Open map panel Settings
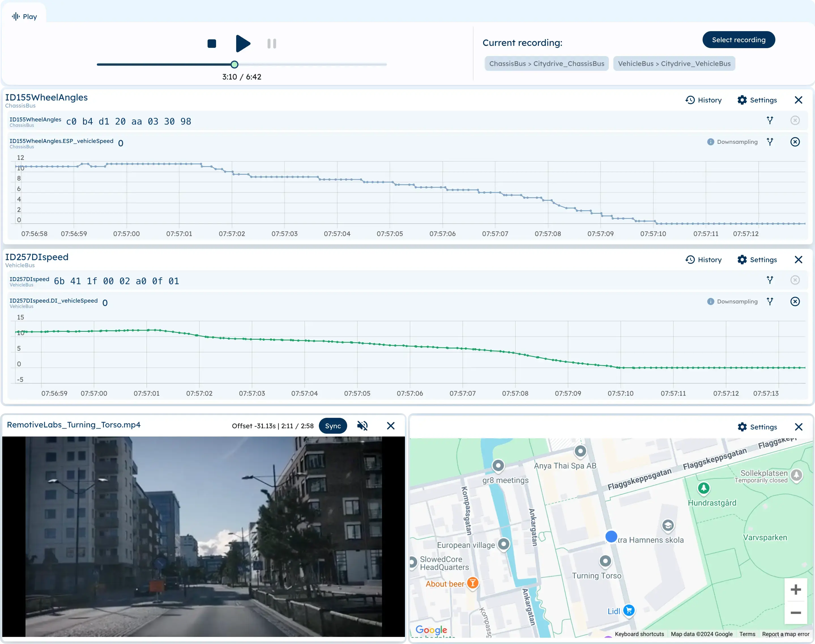The height and width of the screenshot is (644, 815). point(757,427)
